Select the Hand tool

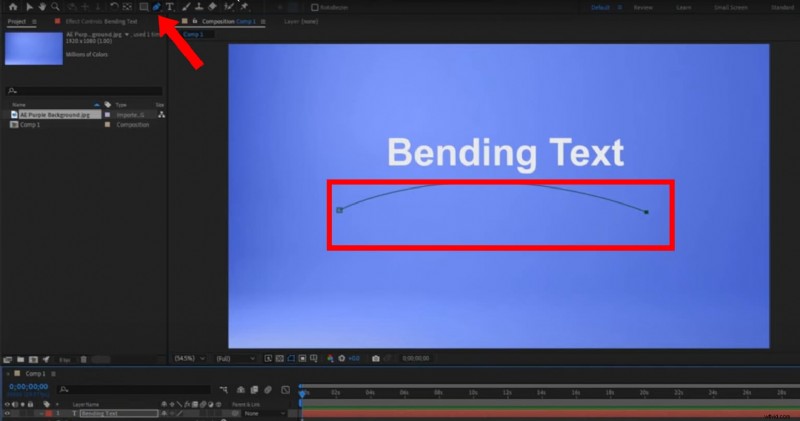click(x=42, y=7)
